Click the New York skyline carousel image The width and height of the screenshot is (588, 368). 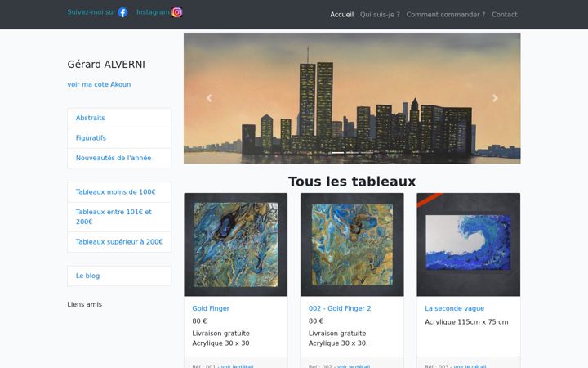[352, 98]
